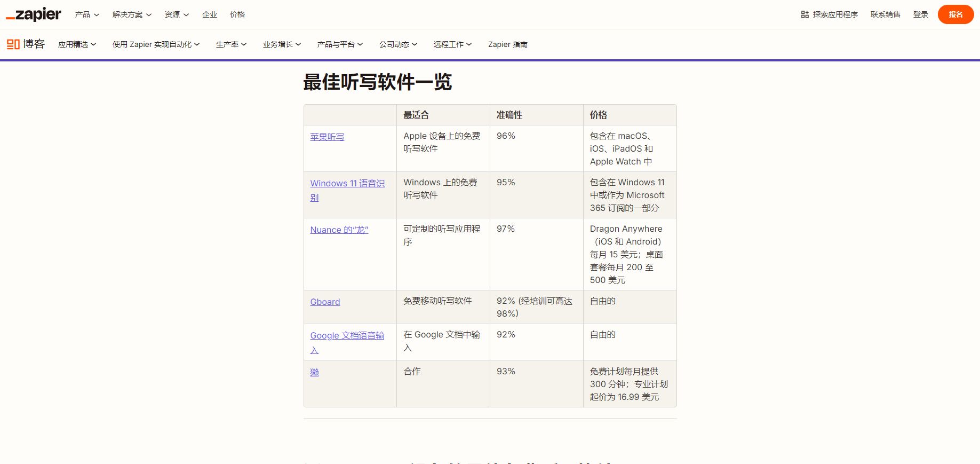This screenshot has width=980, height=464.
Task: Expand the 产品与平台 menu
Action: [x=340, y=44]
